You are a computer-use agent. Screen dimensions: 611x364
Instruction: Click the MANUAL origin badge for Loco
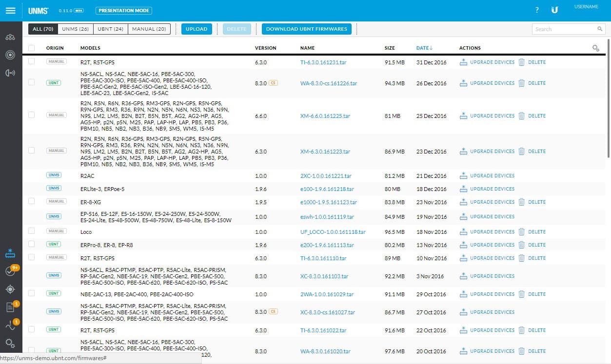coord(56,231)
